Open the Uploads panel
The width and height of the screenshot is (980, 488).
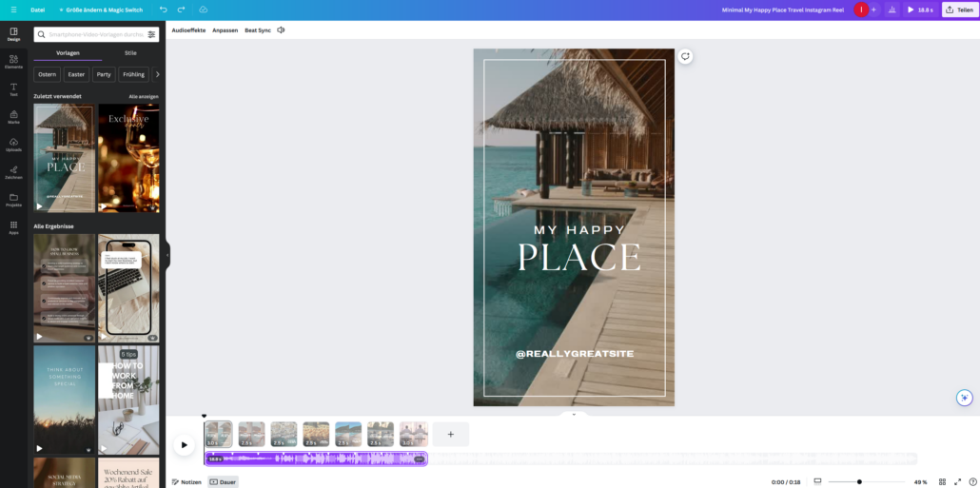13,145
